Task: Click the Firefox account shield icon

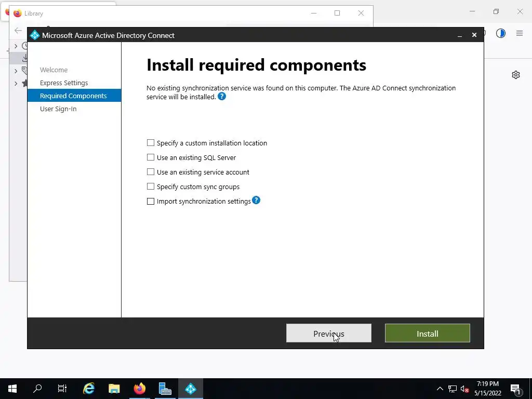Action: [x=500, y=33]
